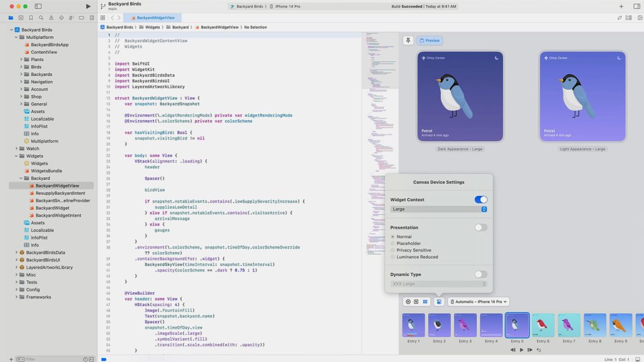
Task: Open the Bookmark navigator
Action: pyautogui.click(x=31, y=18)
